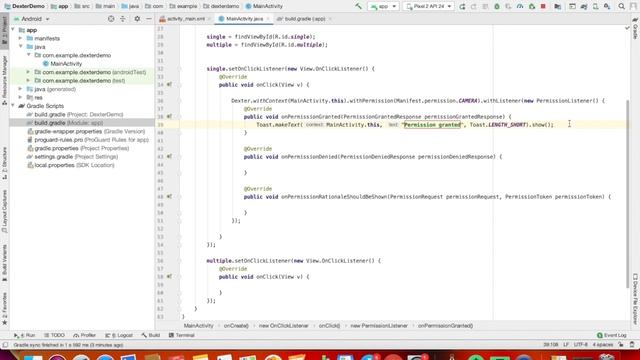Toggle the Project side tool tab
This screenshot has width=640, height=360.
click(x=4, y=31)
